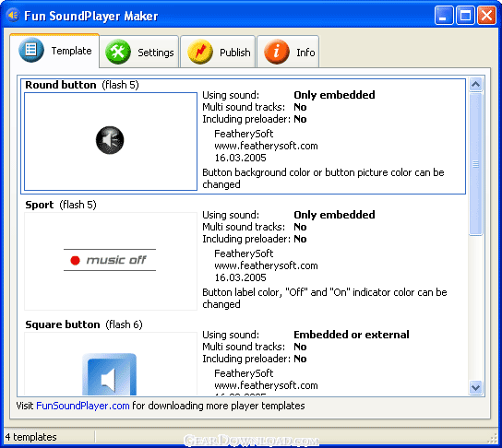The image size is (502, 448).
Task: Click the blue square speaker button preview
Action: 110,374
